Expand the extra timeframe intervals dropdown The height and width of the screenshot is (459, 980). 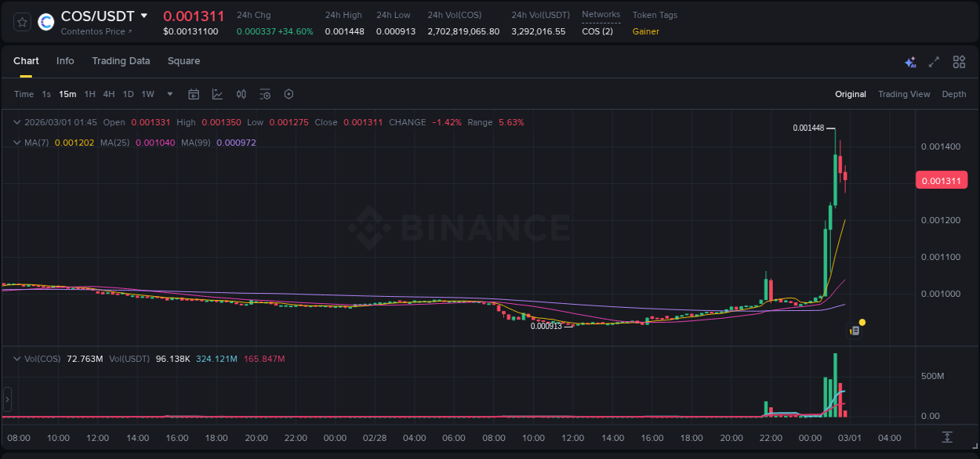click(169, 94)
